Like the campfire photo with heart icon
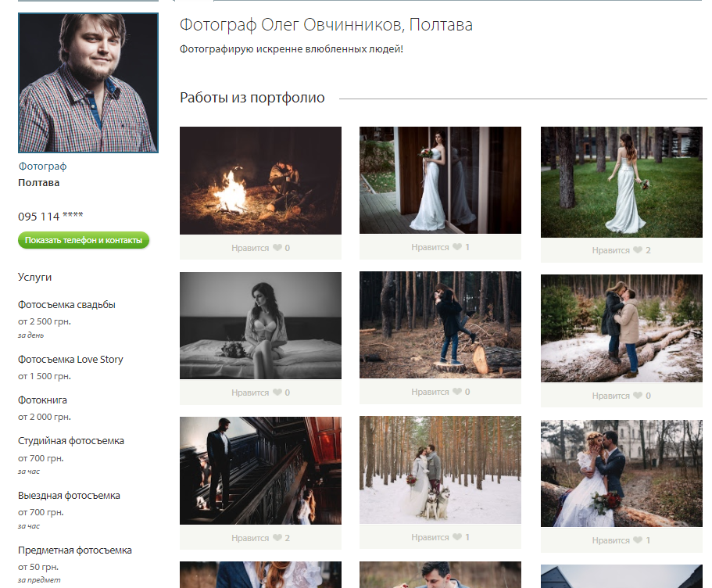The image size is (712, 588). [277, 248]
